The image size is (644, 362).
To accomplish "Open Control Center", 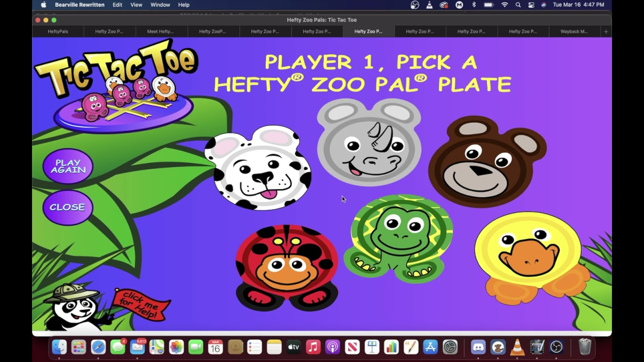I will pos(531,5).
